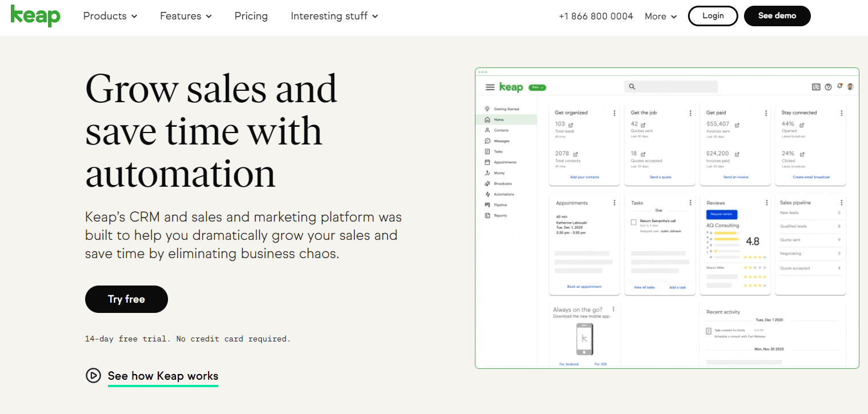This screenshot has width=868, height=414.
Task: Open the Sales pipeline card three-dot menu
Action: click(x=842, y=203)
